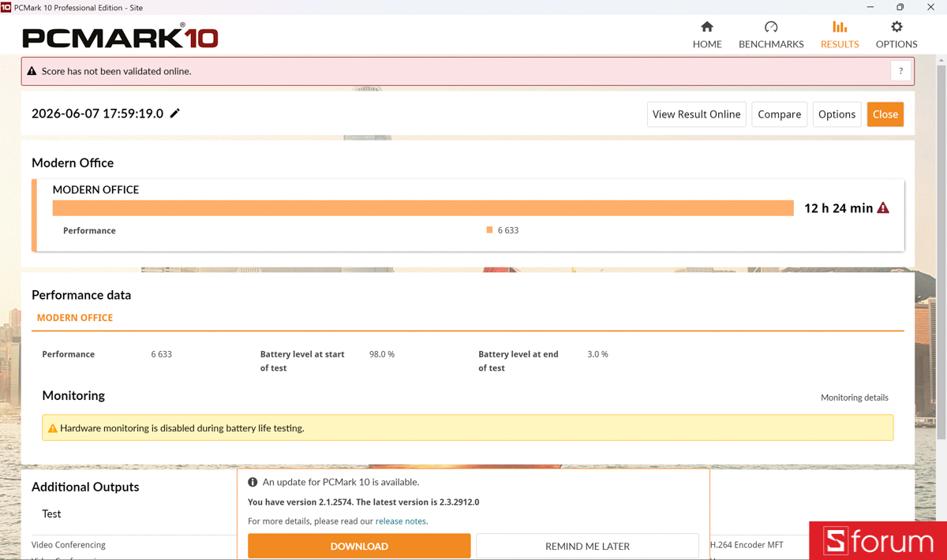
Task: Open the result Options button
Action: tap(837, 114)
